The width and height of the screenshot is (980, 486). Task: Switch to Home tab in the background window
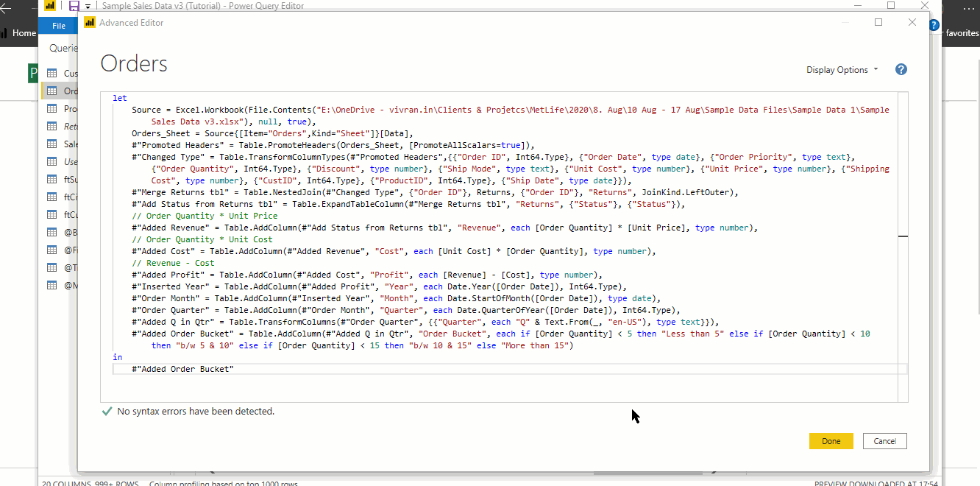point(24,33)
